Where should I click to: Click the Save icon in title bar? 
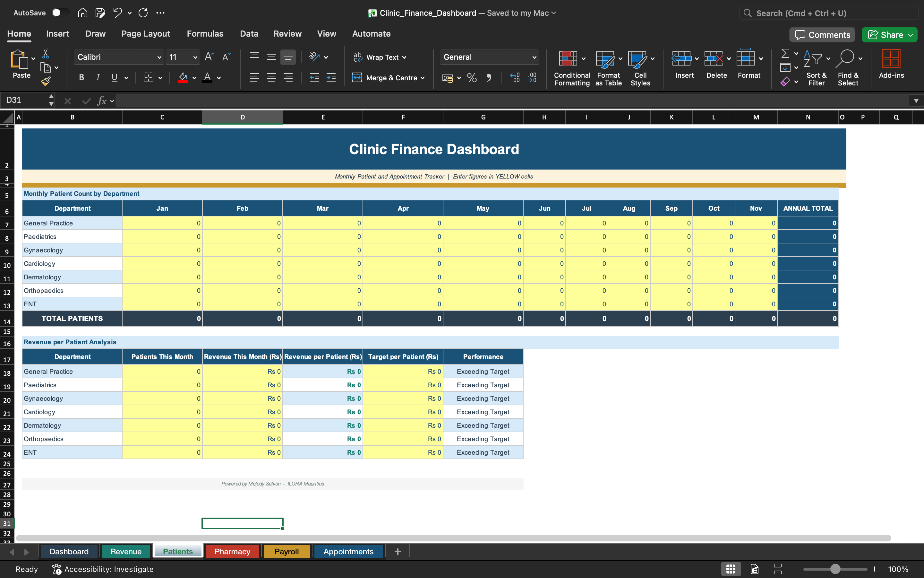tap(100, 13)
